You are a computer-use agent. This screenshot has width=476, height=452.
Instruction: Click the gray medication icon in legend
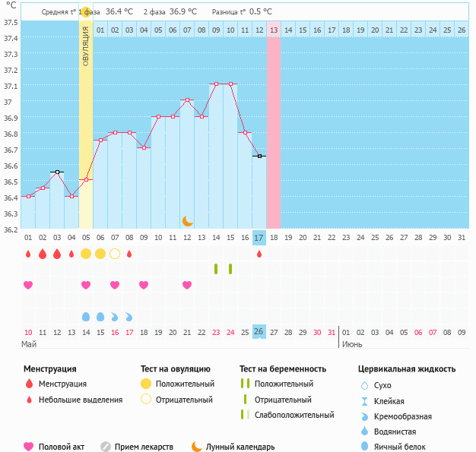point(106,447)
